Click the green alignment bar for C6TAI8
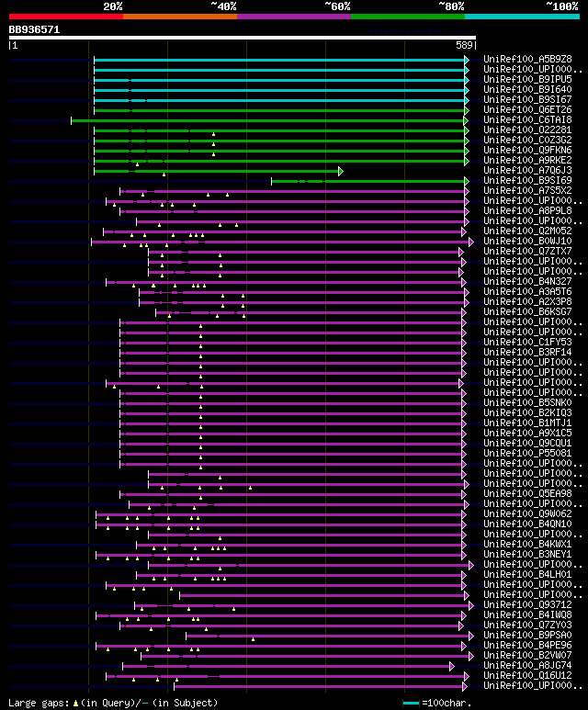The image size is (588, 710). tap(270, 120)
